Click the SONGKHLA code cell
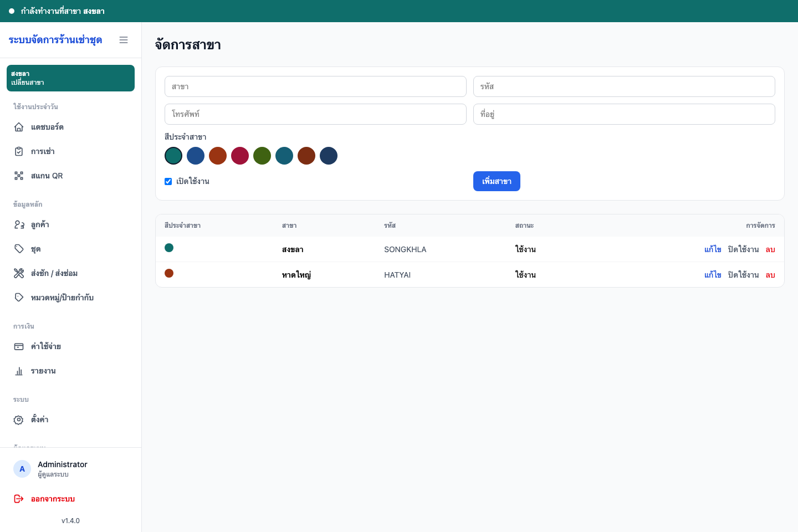This screenshot has height=532, width=798. pyautogui.click(x=405, y=249)
